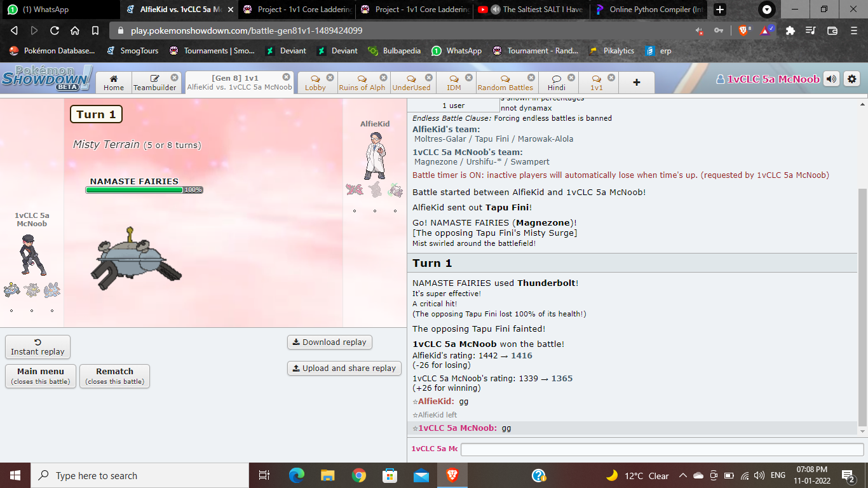Open SmogTours bookmark
The image size is (868, 488).
point(133,51)
